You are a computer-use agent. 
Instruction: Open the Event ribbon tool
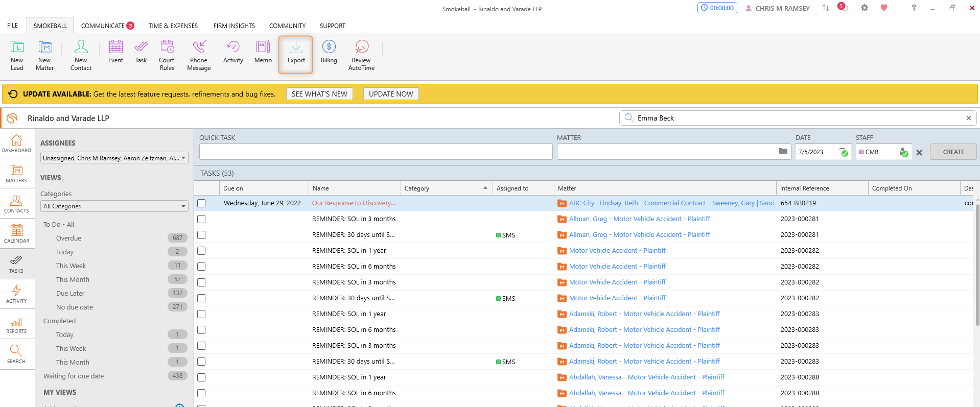point(116,52)
